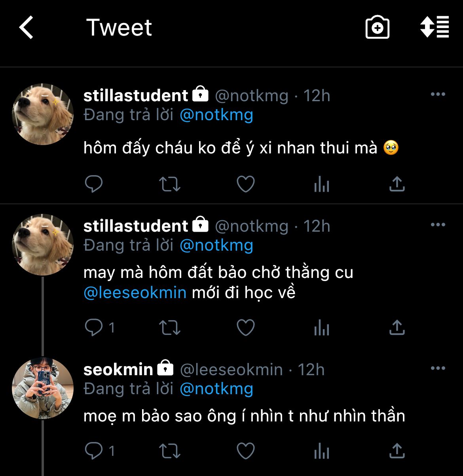Screen dimensions: 463x476
Task: Like the "hôm đấy cháu" tweet
Action: pyautogui.click(x=245, y=184)
